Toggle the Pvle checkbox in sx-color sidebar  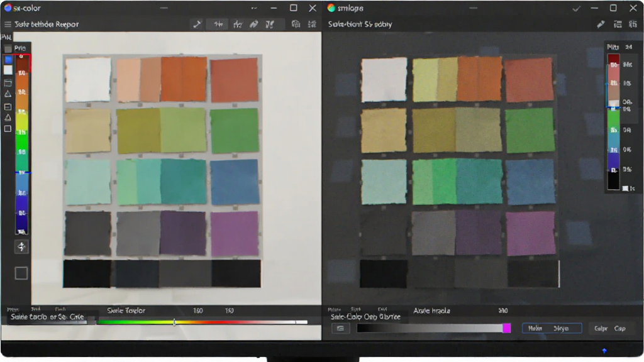coord(8,48)
